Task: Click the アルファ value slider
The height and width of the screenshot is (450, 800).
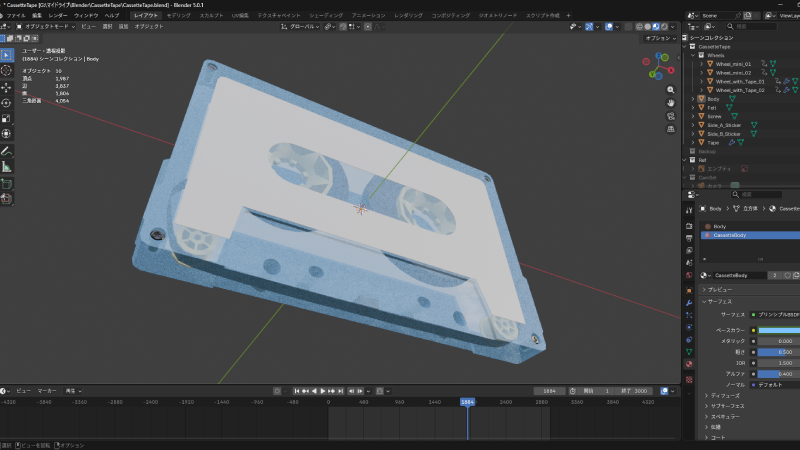Action: coord(778,373)
